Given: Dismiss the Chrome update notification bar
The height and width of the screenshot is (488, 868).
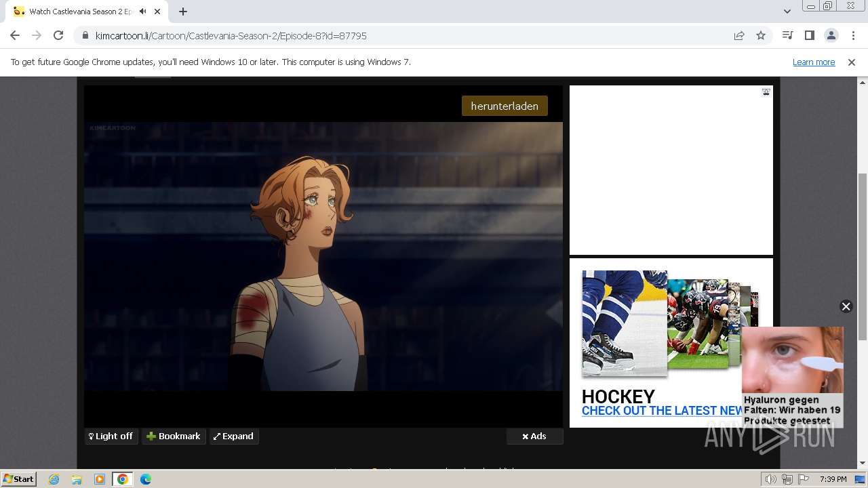Looking at the screenshot, I should pos(852,62).
